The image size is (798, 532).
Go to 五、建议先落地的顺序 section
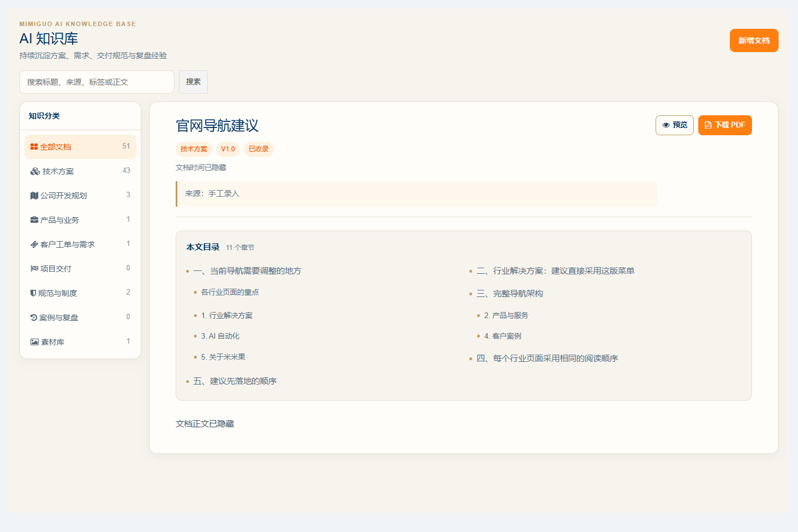[235, 381]
